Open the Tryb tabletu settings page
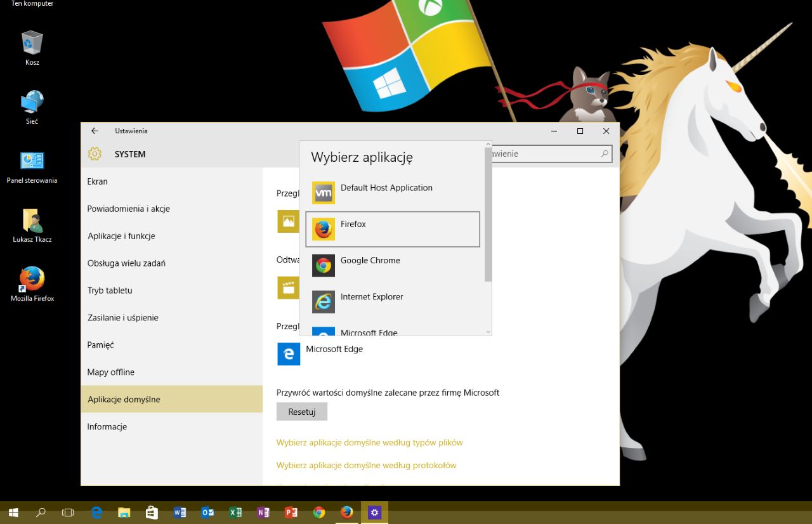 [109, 290]
